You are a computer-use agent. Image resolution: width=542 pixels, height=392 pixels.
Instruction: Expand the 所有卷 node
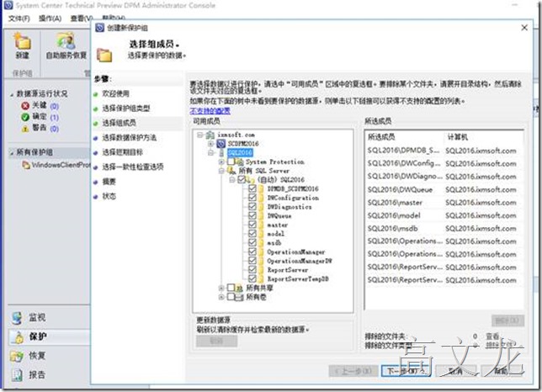[221, 297]
